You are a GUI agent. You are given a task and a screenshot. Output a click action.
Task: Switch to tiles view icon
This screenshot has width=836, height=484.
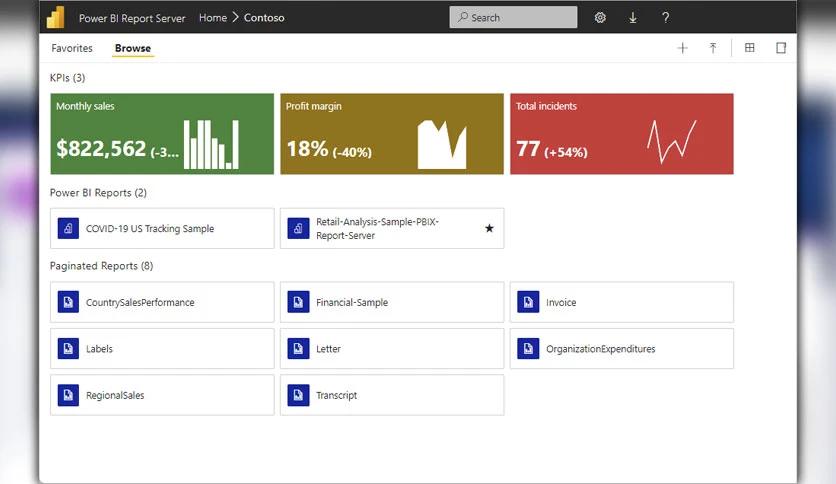(x=750, y=48)
